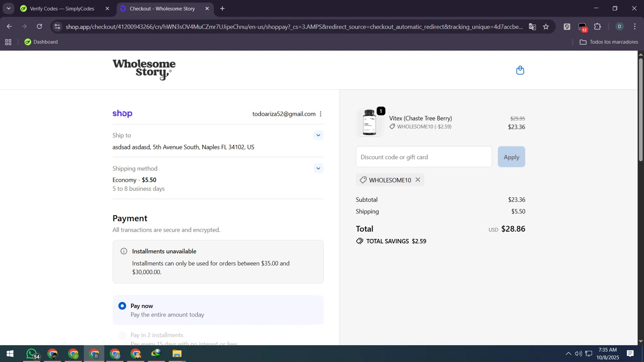Open the shopping bag cart icon

click(x=520, y=70)
